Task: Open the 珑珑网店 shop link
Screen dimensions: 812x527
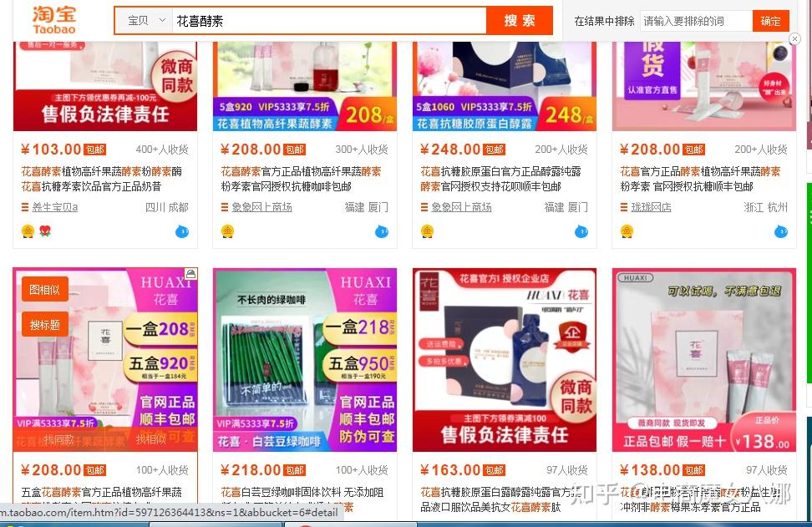Action: pos(651,207)
